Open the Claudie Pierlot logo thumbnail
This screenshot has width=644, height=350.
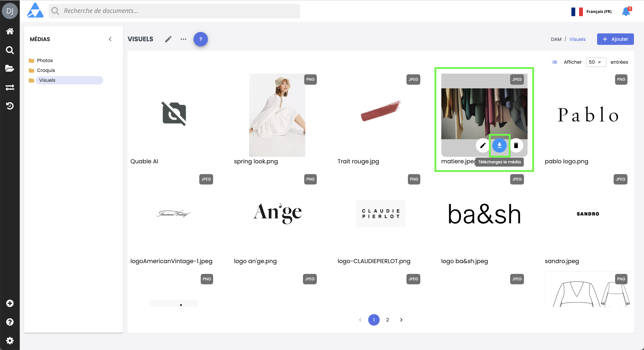(x=381, y=214)
